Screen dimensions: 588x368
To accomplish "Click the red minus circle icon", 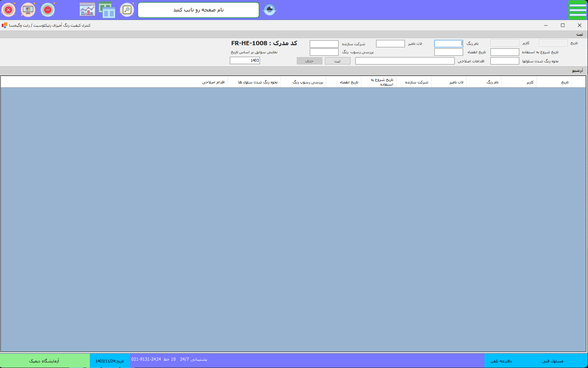I will click(48, 10).
